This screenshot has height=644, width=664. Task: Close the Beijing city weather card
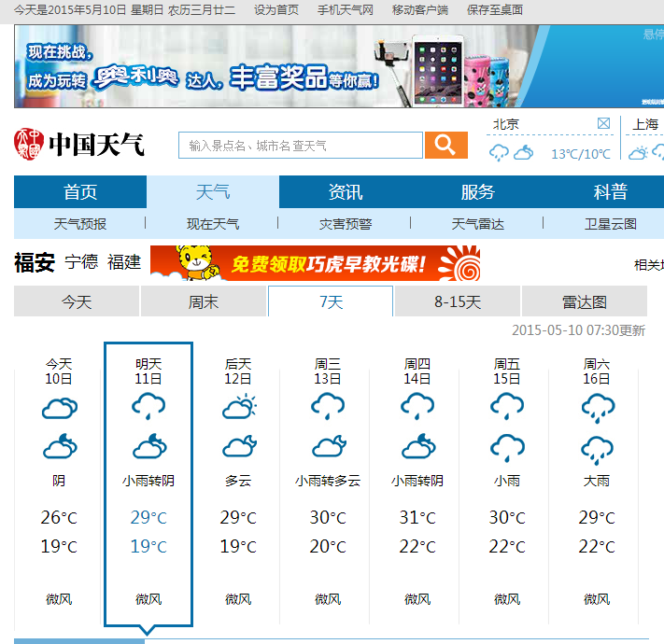coord(603,123)
